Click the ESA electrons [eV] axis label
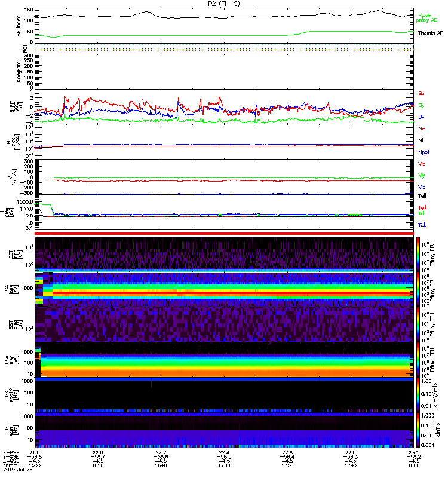The height and width of the screenshot is (478, 448). pos(11,360)
